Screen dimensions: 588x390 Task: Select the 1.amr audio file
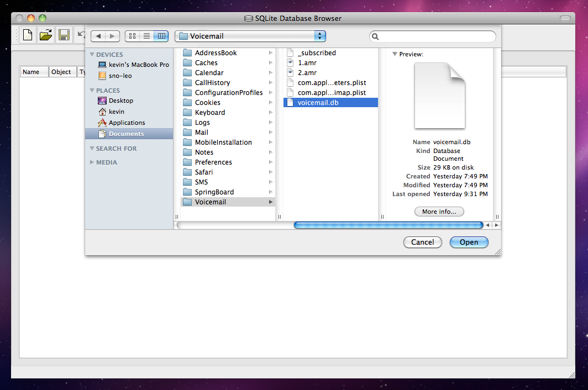pos(330,62)
